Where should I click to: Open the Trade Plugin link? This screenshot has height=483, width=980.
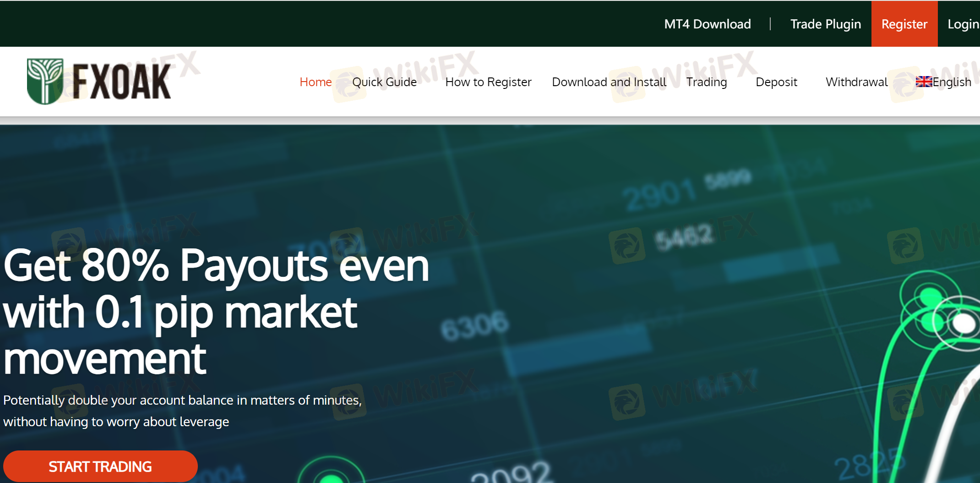pyautogui.click(x=826, y=24)
